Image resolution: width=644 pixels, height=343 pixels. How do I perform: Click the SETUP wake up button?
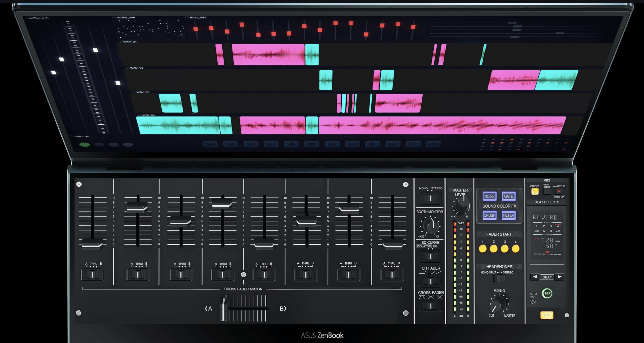tap(559, 191)
